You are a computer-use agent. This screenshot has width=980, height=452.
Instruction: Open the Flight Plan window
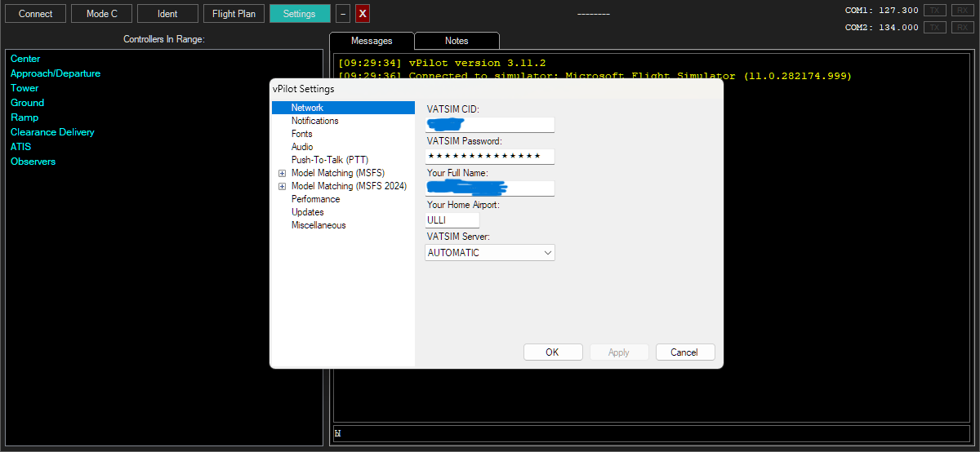[234, 14]
